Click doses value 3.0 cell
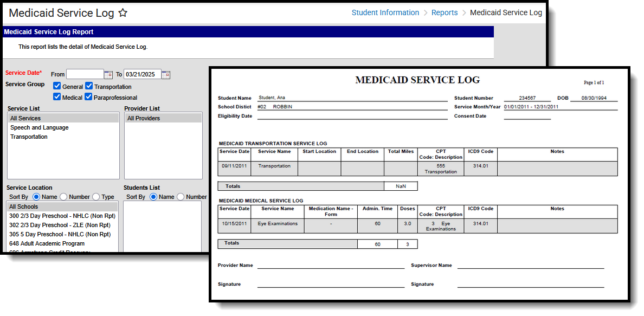 pos(408,225)
